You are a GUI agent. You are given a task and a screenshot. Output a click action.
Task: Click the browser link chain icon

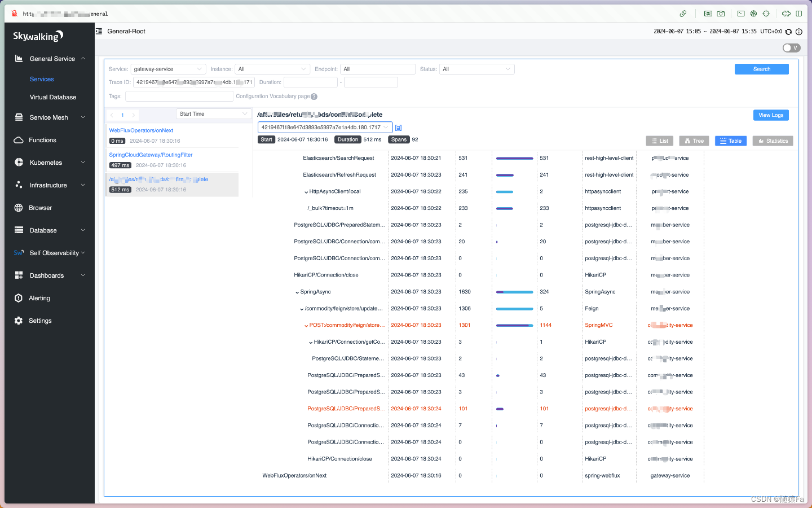point(683,14)
